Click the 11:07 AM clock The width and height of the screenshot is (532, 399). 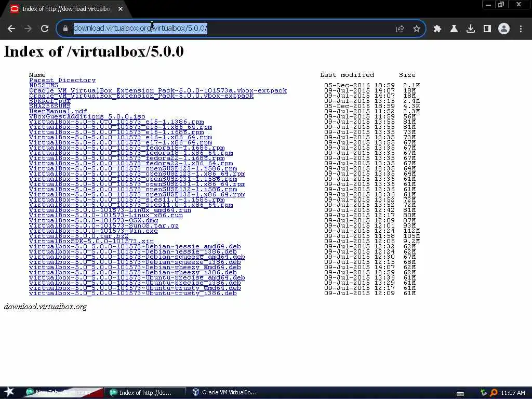coord(513,393)
